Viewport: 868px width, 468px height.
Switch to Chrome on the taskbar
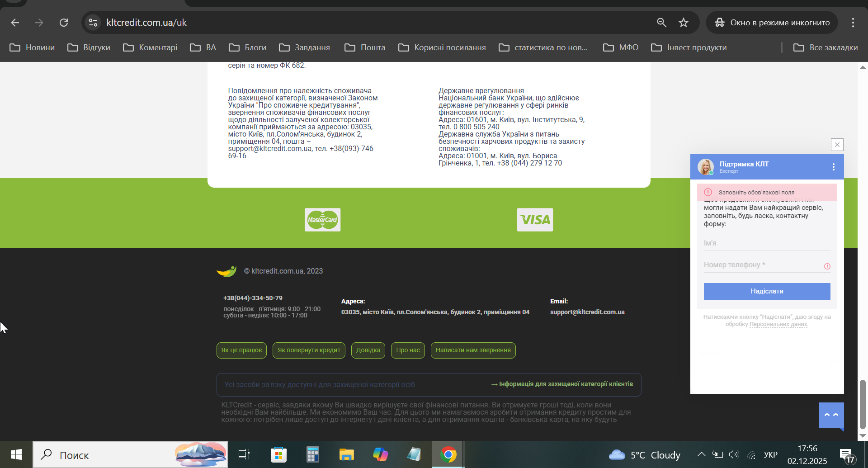(448, 454)
